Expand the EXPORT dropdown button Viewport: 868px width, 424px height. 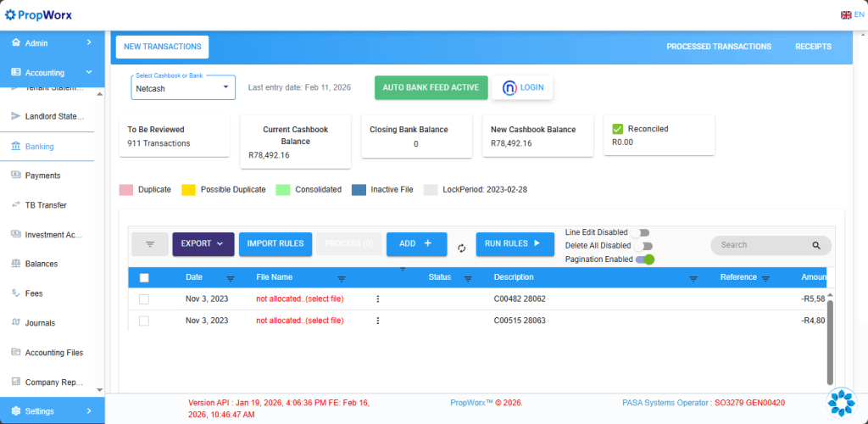(x=203, y=244)
